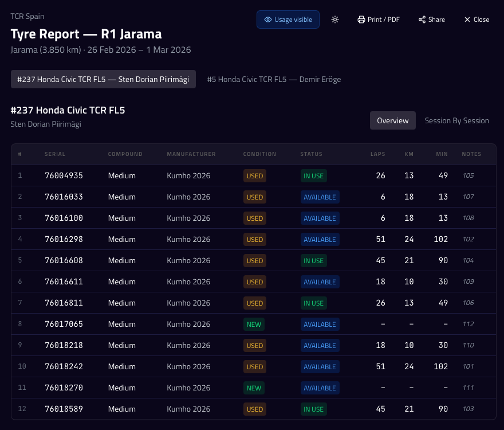The height and width of the screenshot is (430, 504).
Task: Switch theme with the sun icon
Action: click(335, 19)
